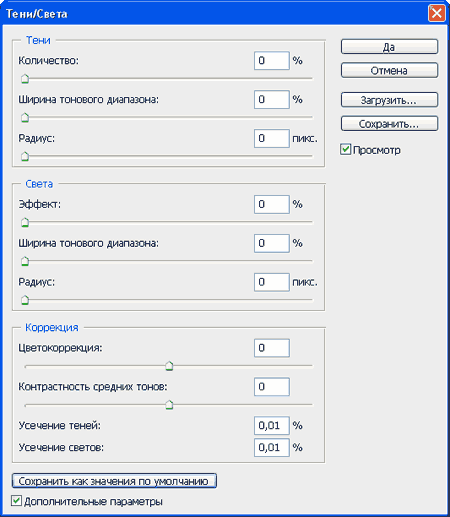Click the Тени Количество slider handle
The width and height of the screenshot is (450, 517).
click(25, 79)
